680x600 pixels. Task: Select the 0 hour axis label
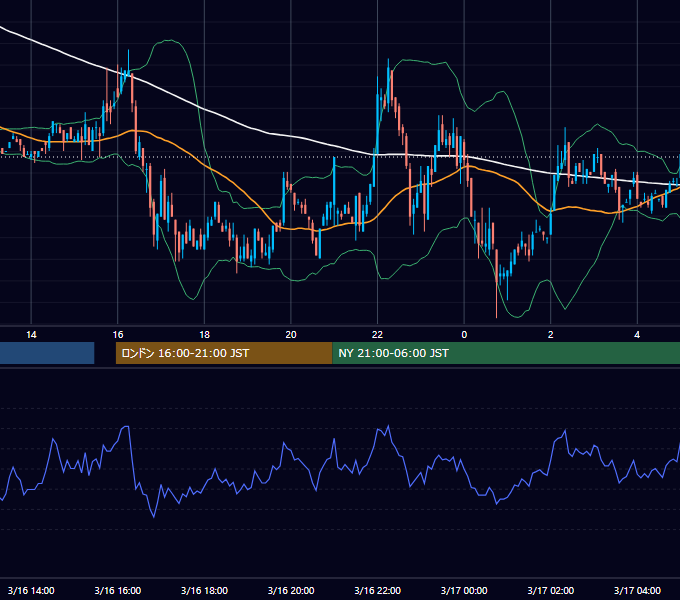(x=464, y=335)
